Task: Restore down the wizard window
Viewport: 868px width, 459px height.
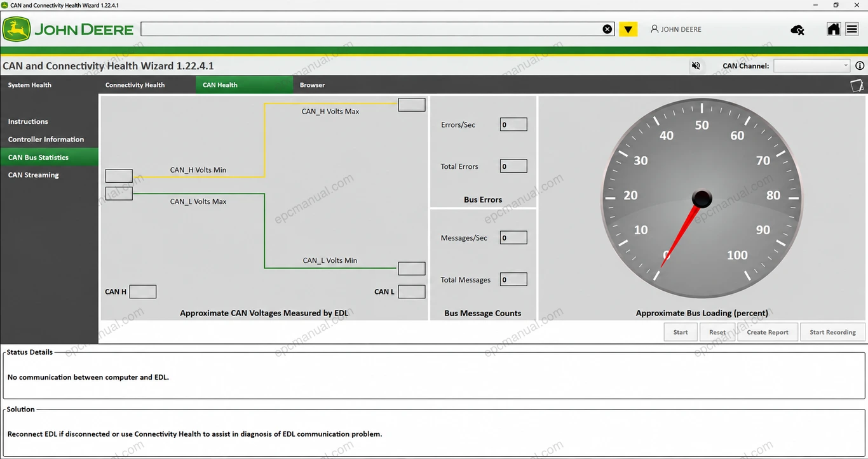Action: (x=836, y=5)
